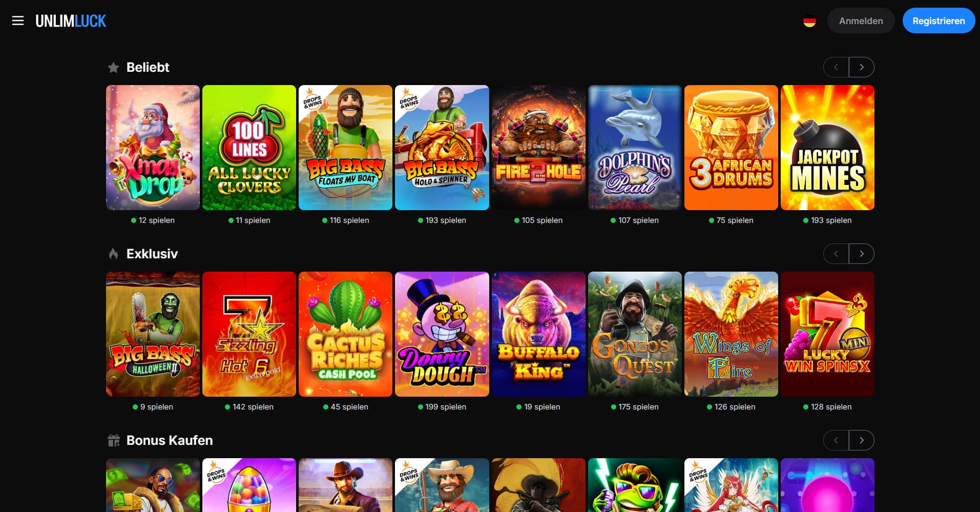Click the Anmelden button

(861, 21)
